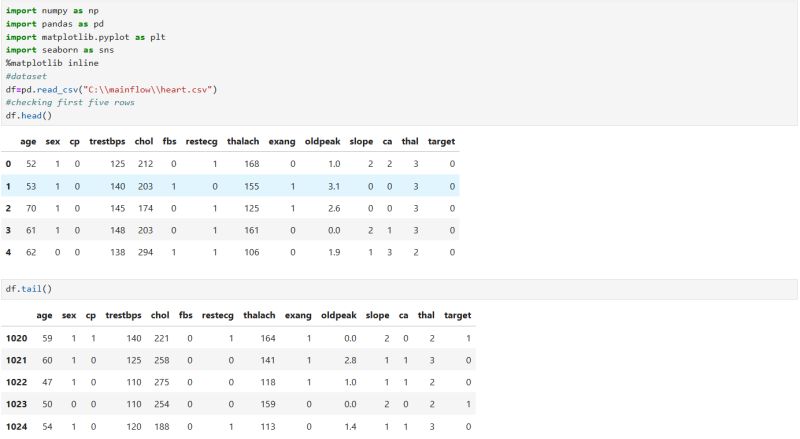Click the chol value 294 in row 4
Viewport: 800px width, 439px height.
tap(145, 252)
